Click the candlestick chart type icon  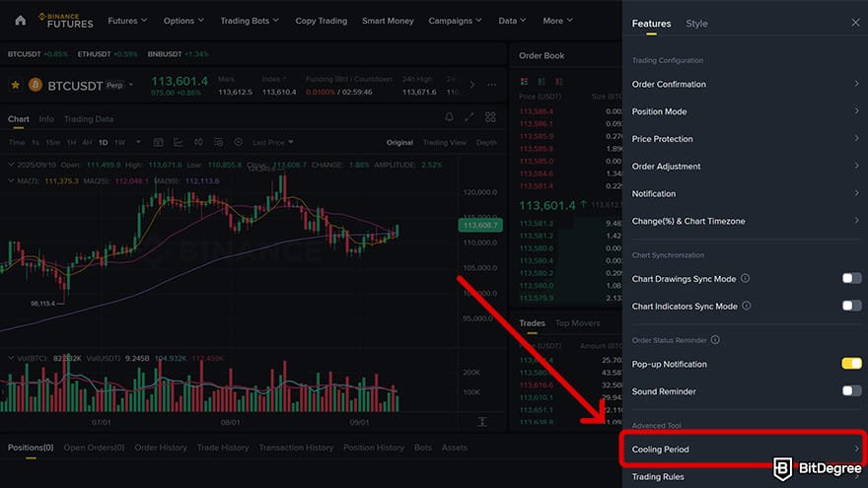click(x=198, y=142)
